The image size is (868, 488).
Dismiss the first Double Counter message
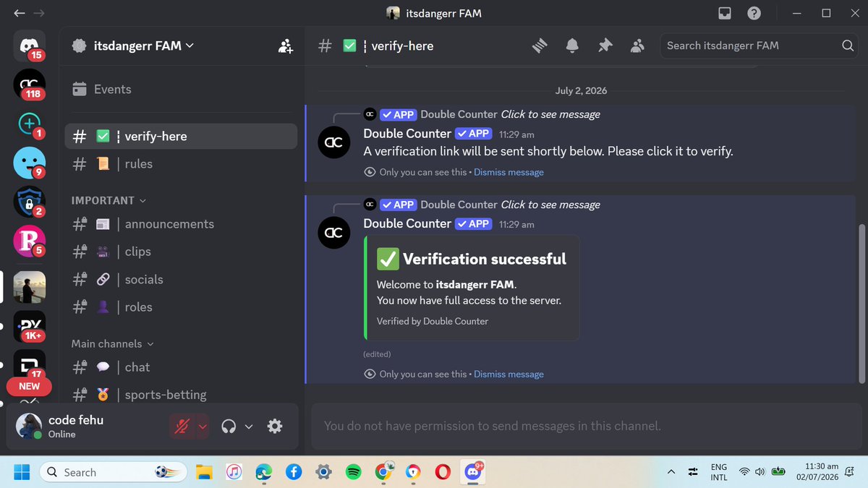point(509,172)
